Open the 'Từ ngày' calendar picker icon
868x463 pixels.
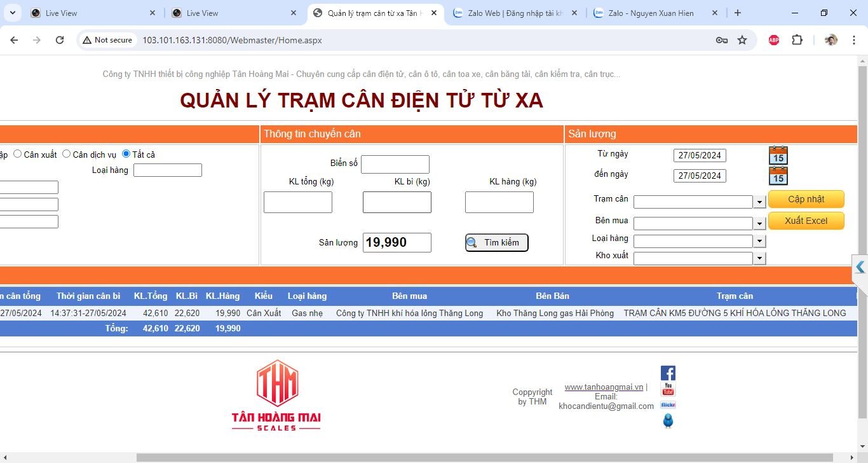[778, 155]
